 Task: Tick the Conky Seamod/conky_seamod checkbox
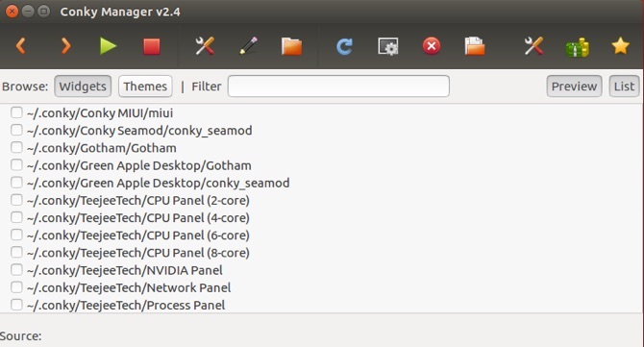[x=16, y=130]
